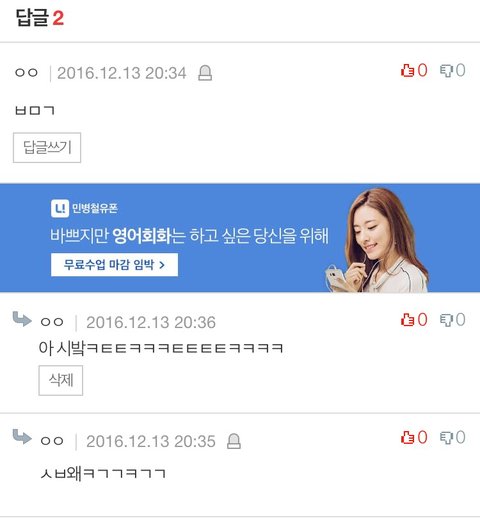Viewport: 480px width, 518px height.
Task: Click the woman's photo in the ad banner
Action: click(x=377, y=240)
